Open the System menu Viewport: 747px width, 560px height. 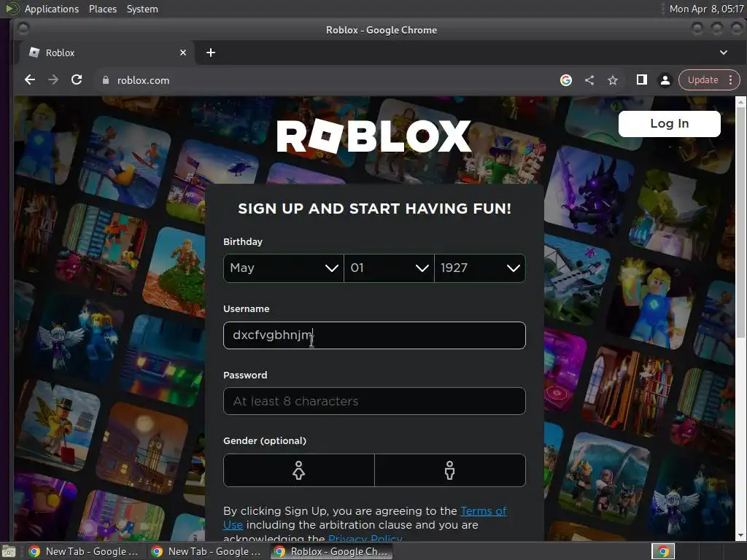click(142, 9)
